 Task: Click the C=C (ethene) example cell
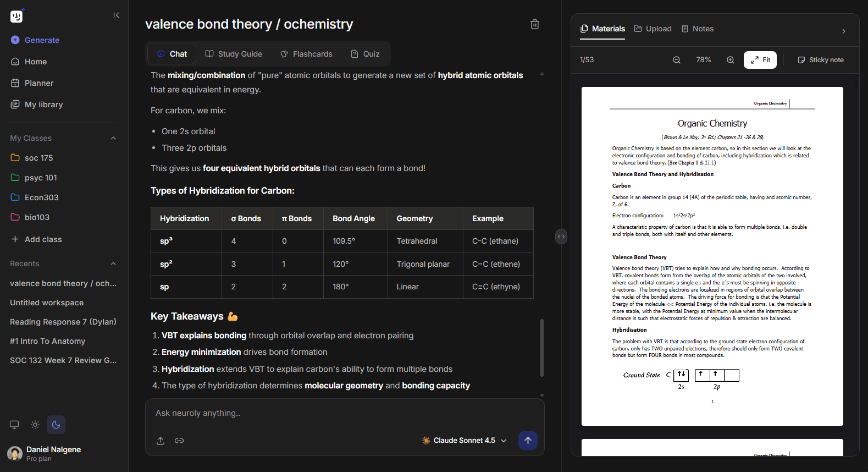point(498,264)
